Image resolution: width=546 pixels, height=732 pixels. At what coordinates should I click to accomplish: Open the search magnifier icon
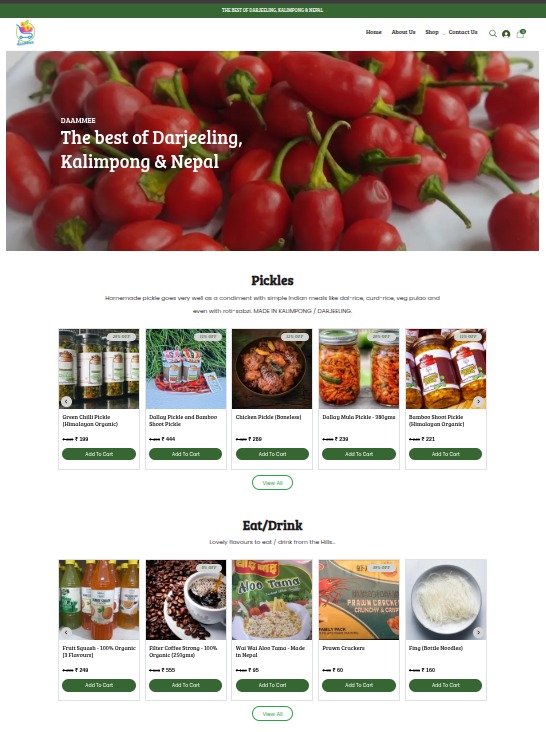pos(492,34)
